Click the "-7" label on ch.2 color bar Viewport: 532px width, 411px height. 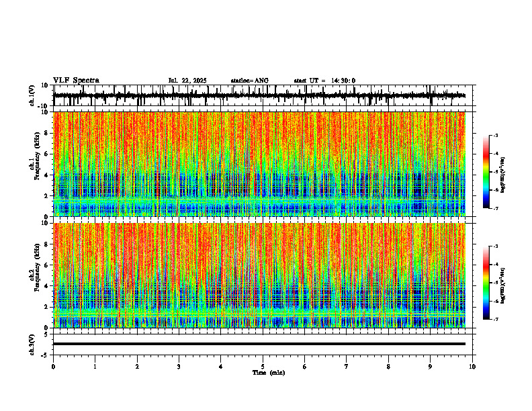496,319
